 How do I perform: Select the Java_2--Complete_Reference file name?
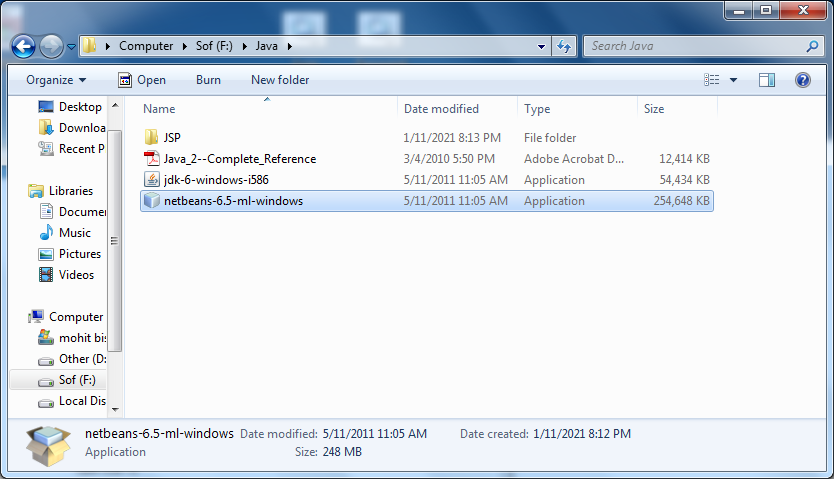[x=240, y=159]
